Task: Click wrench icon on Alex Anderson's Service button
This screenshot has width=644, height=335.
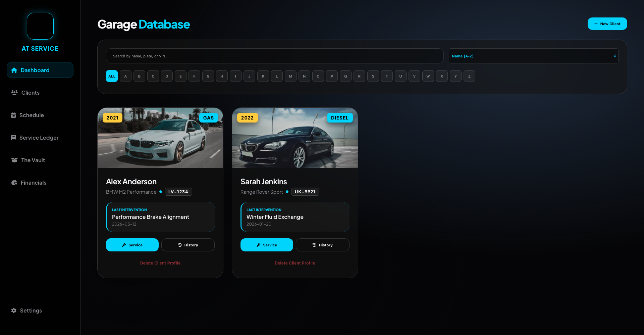Action: (x=124, y=245)
